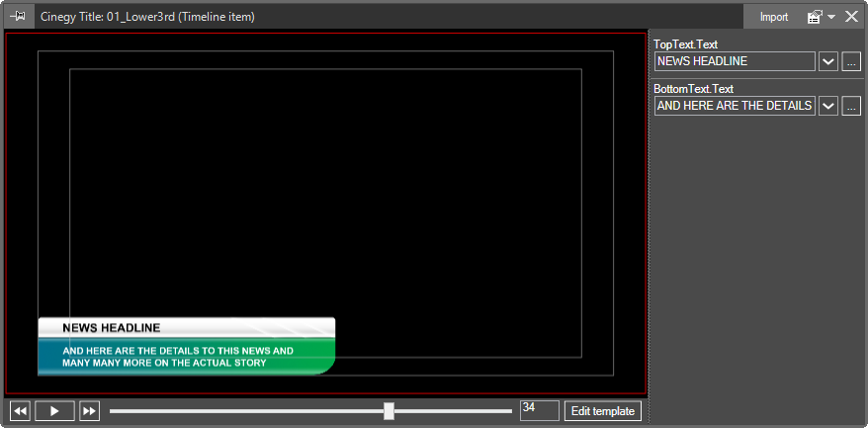Image resolution: width=868 pixels, height=428 pixels.
Task: Click the timeline slider thumb
Action: coord(389,411)
